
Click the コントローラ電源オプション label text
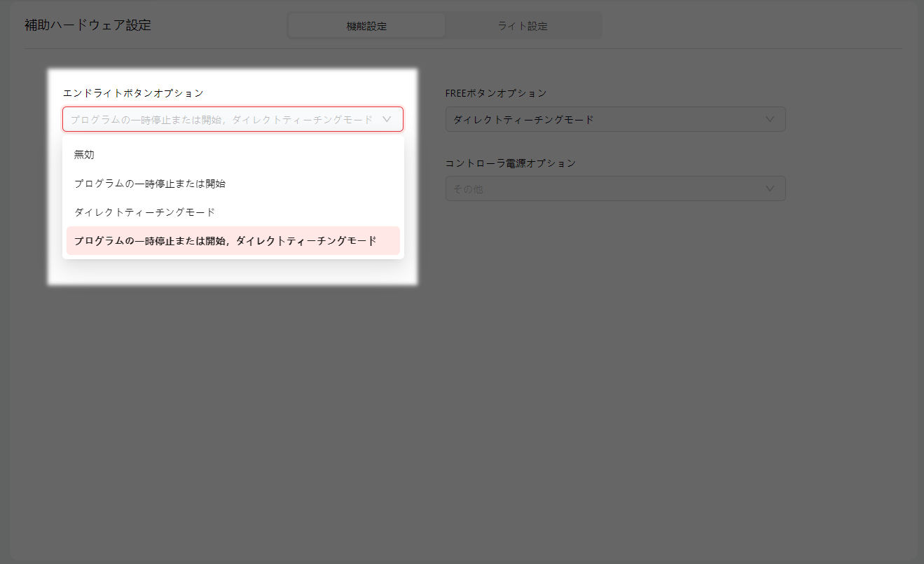[510, 163]
